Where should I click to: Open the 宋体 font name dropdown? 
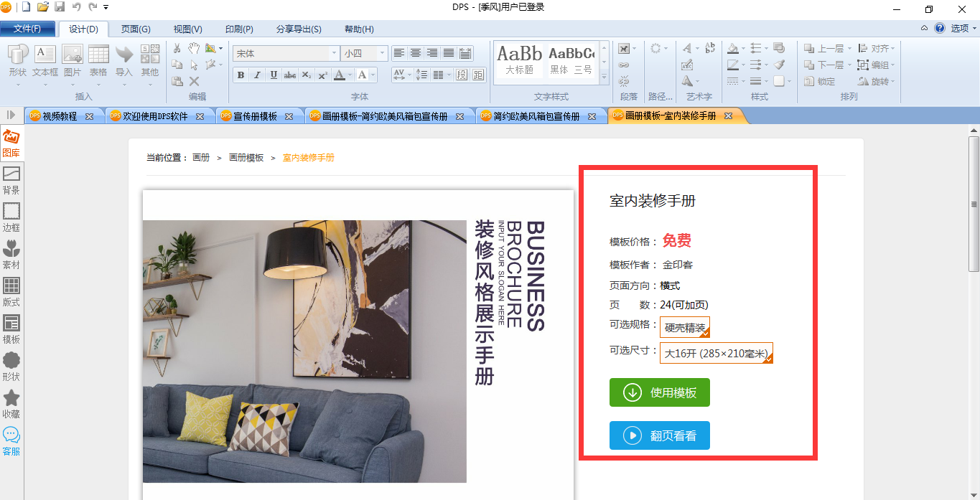click(x=334, y=54)
